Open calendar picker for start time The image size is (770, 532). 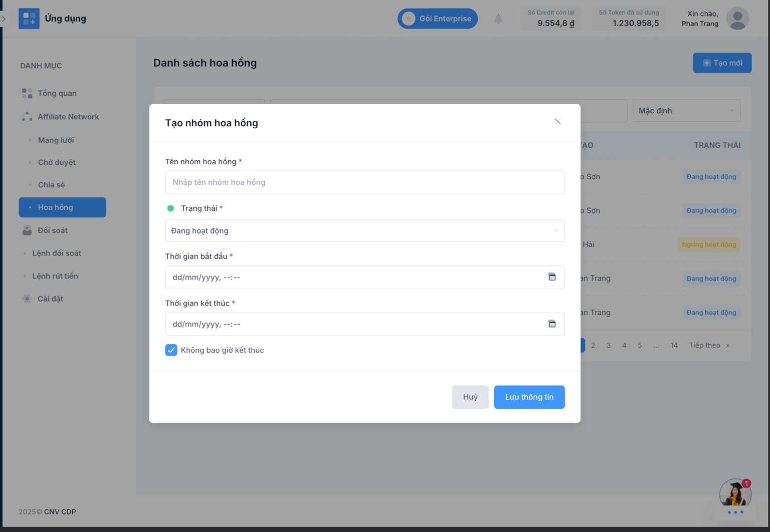tap(551, 277)
